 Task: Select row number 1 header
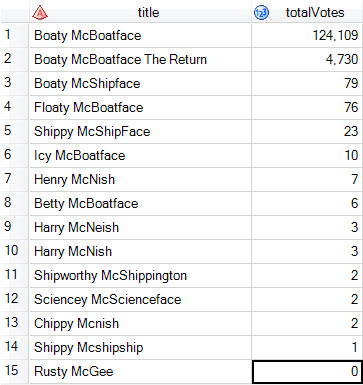pos(15,35)
